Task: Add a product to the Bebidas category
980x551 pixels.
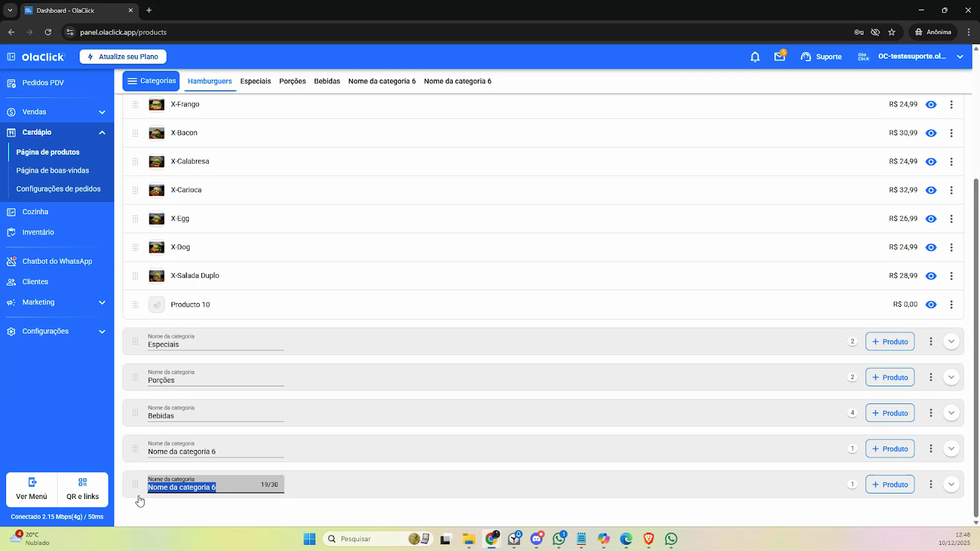Action: (x=889, y=413)
